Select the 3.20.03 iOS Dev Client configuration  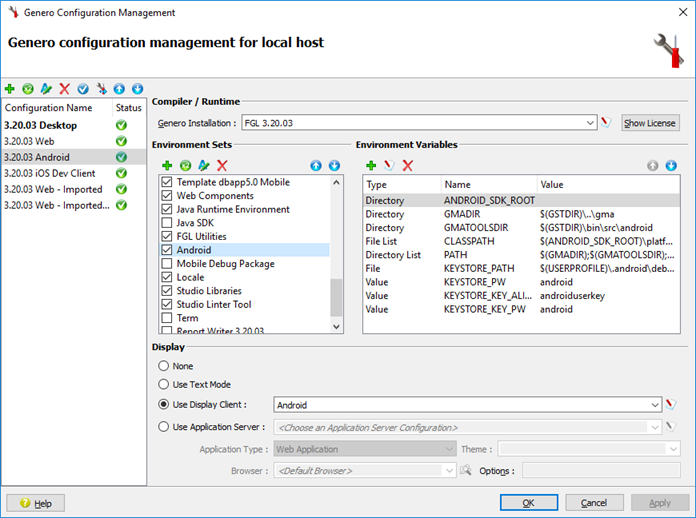tap(57, 173)
